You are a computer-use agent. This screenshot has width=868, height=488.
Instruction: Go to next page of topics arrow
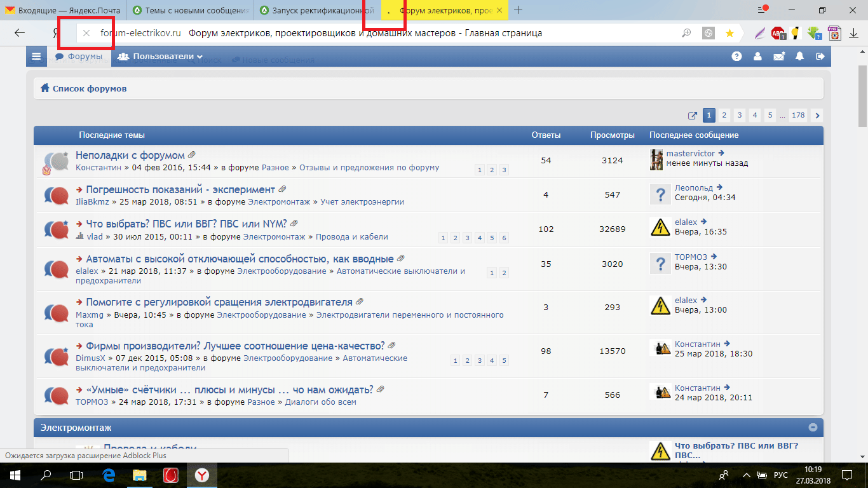click(x=817, y=116)
